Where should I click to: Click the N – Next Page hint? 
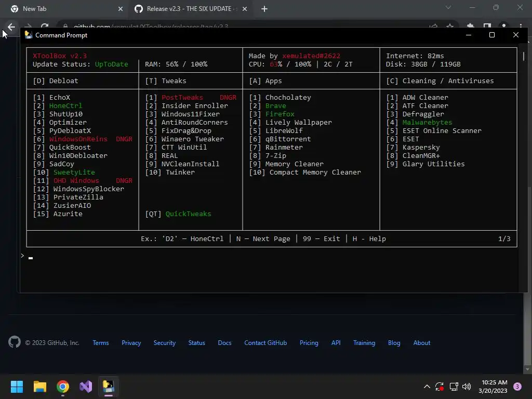point(263,239)
